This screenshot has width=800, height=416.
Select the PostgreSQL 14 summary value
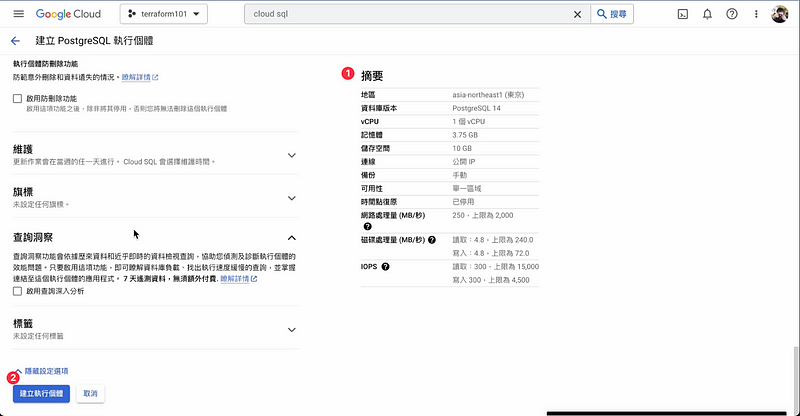pyautogui.click(x=476, y=108)
